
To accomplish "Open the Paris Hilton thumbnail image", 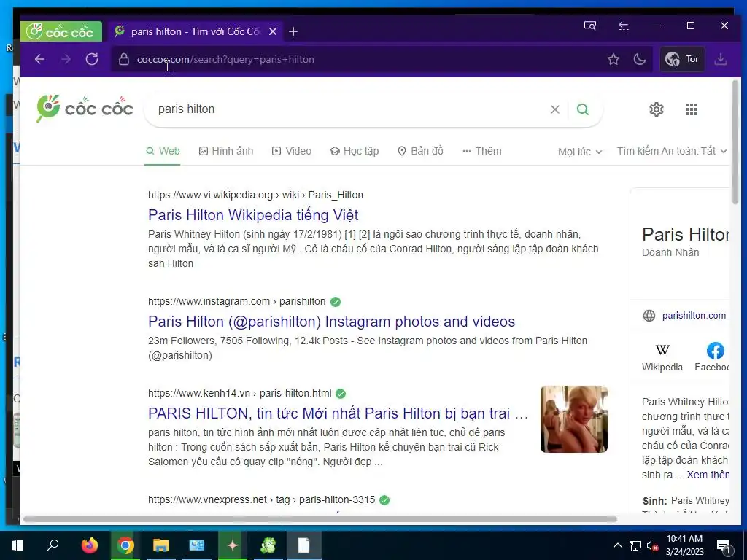I will [574, 419].
